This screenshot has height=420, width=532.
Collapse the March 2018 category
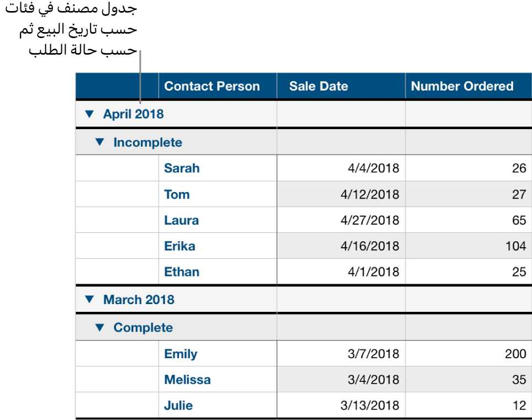90,299
